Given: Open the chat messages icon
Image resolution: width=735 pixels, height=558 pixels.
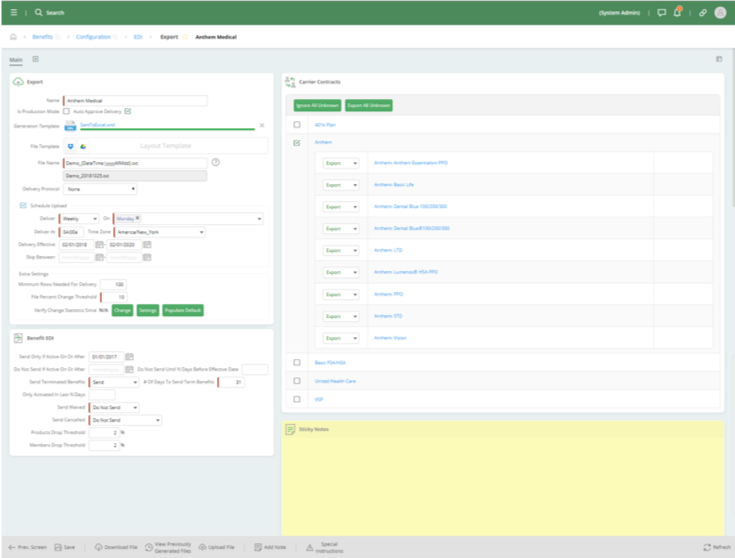Looking at the screenshot, I should point(661,13).
